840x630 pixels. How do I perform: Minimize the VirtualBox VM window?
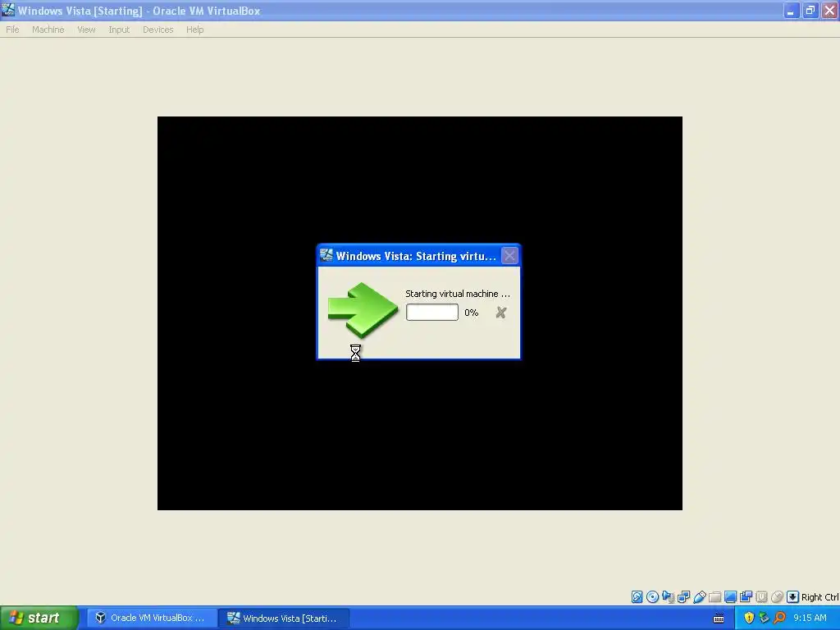pyautogui.click(x=792, y=10)
